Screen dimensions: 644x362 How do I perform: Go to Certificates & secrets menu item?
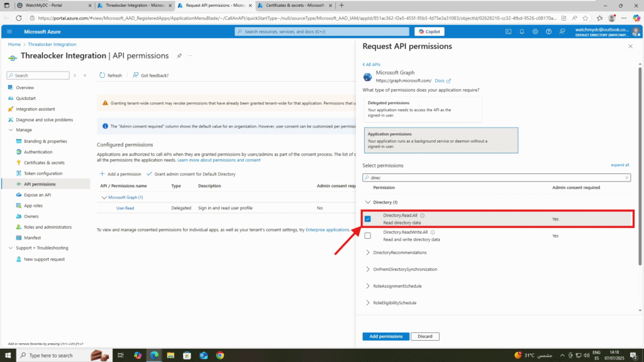tap(45, 163)
